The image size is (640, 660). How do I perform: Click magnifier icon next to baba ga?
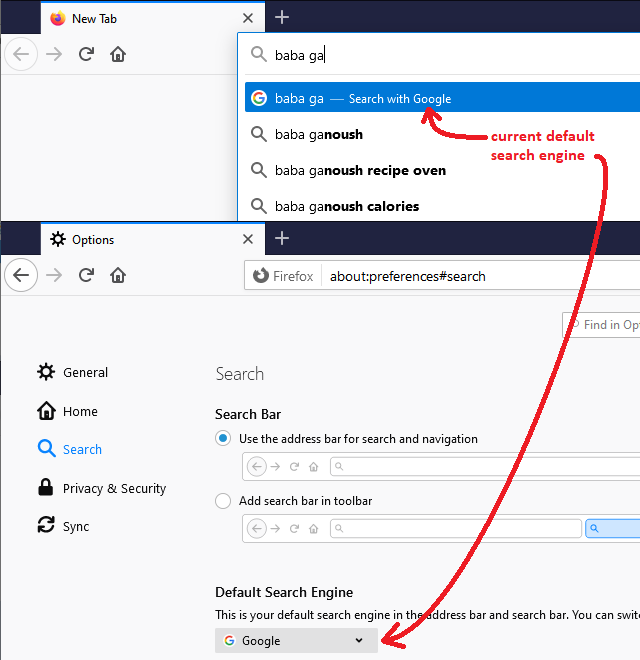(259, 55)
